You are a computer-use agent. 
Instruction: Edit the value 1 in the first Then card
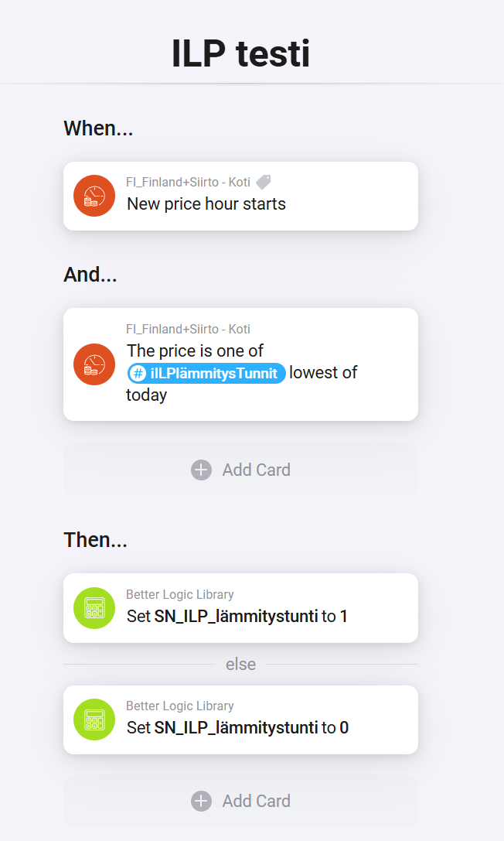click(344, 617)
